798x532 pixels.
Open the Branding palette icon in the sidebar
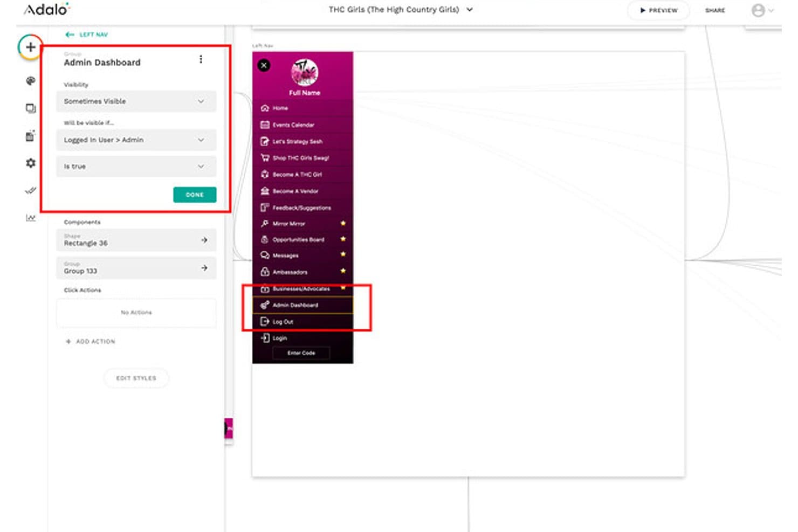point(30,81)
